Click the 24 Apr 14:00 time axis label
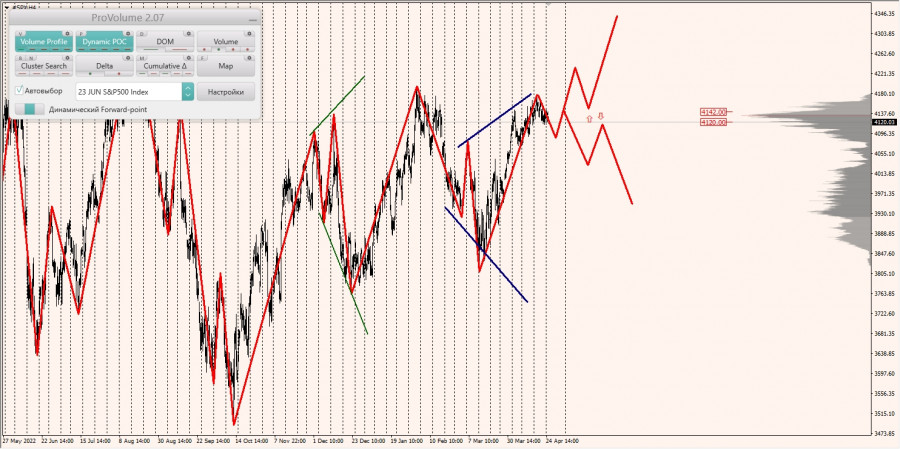 560,440
